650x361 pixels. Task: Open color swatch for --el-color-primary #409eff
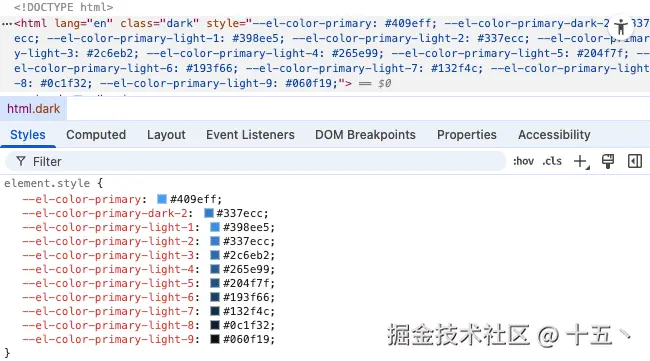coord(162,199)
